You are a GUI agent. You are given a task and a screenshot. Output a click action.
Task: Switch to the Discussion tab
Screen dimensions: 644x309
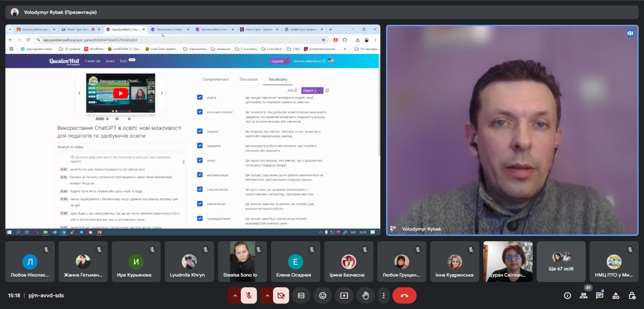point(249,80)
